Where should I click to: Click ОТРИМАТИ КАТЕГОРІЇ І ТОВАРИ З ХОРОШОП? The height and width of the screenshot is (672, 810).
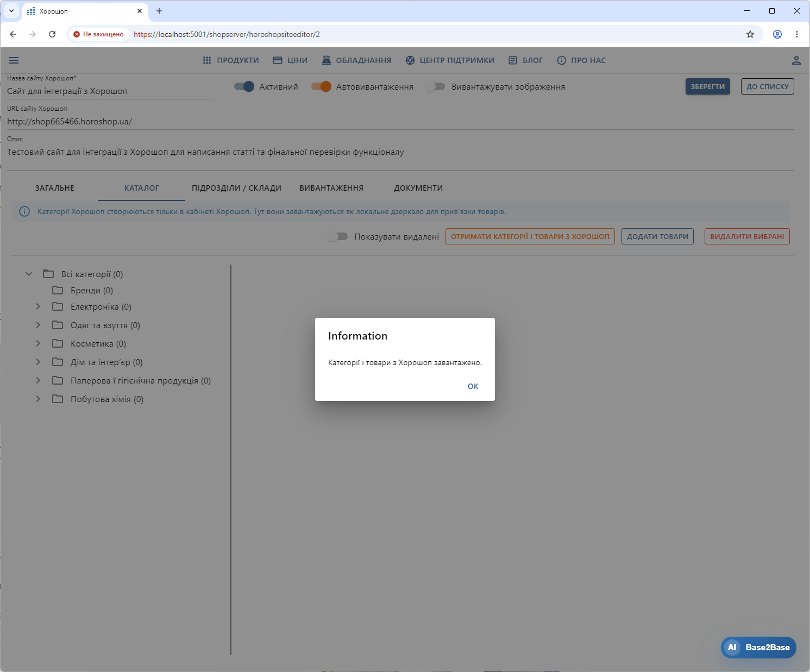click(530, 236)
